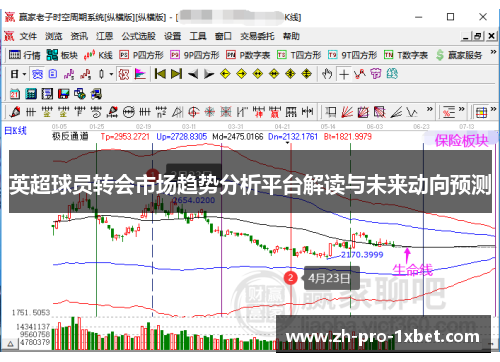Open the 9P四方形 tool

pyautogui.click(x=195, y=55)
